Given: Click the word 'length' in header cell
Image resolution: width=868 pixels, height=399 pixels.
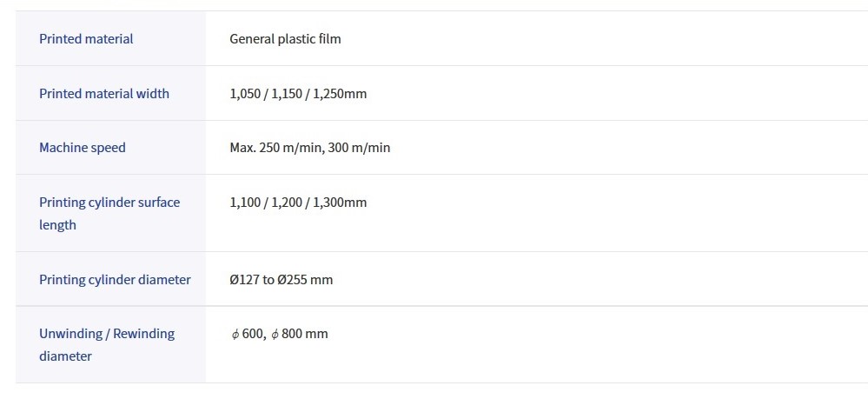Looking at the screenshot, I should (57, 225).
